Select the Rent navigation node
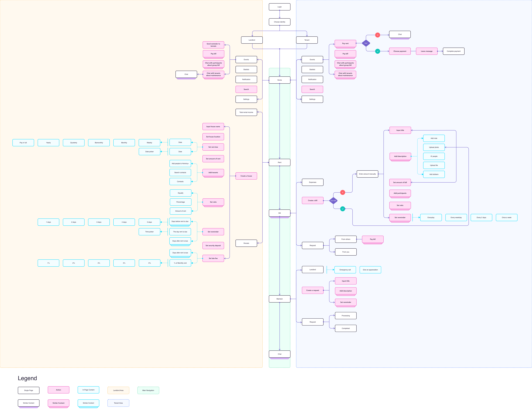 click(280, 162)
